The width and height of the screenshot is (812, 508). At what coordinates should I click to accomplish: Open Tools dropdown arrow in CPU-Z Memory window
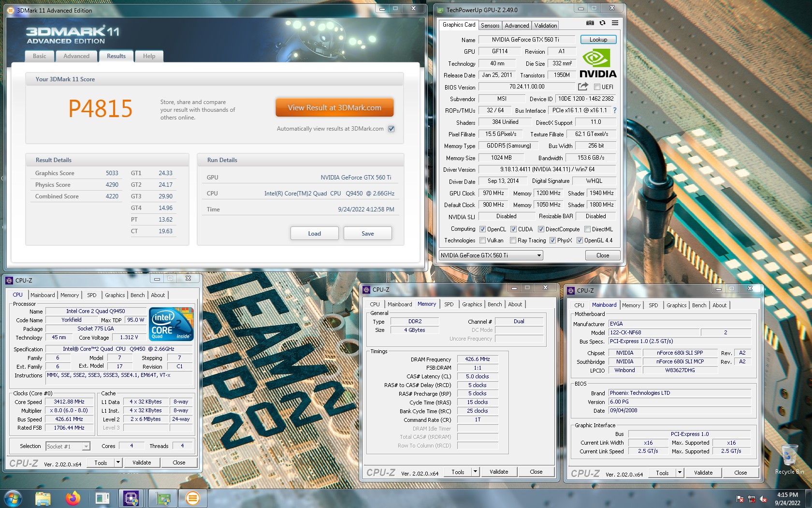475,472
